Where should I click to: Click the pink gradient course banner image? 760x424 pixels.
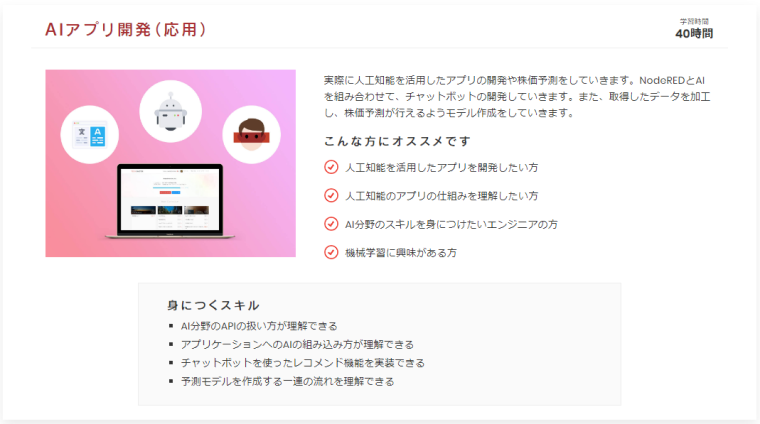(x=171, y=163)
